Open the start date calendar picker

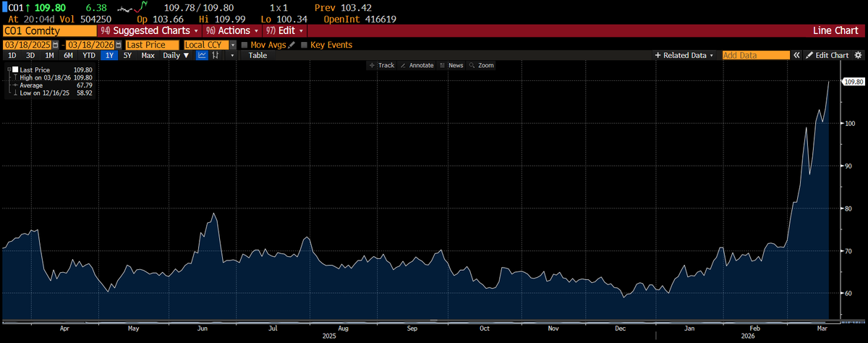(54, 45)
